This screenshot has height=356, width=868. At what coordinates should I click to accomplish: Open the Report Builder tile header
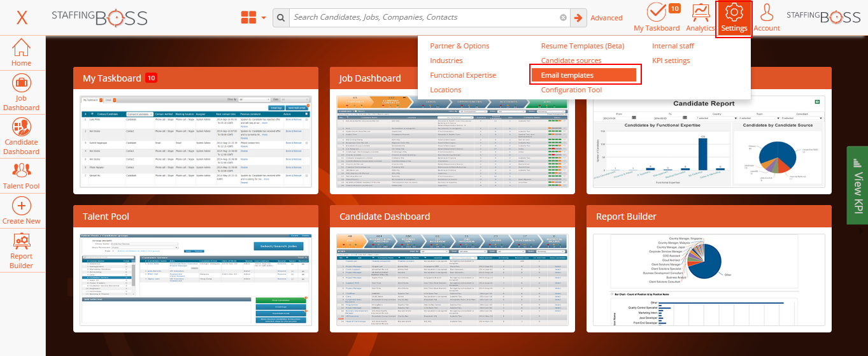(709, 217)
